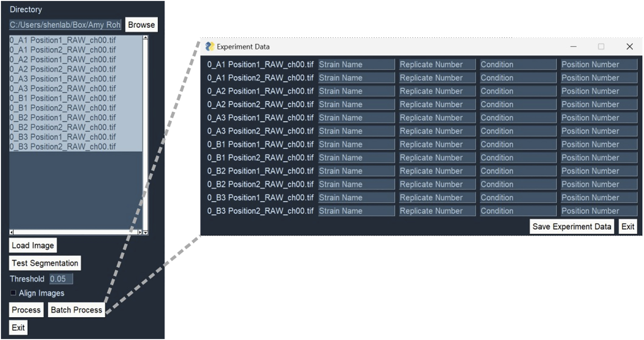Click the Test Segmentation button
This screenshot has width=644, height=340.
pos(45,263)
